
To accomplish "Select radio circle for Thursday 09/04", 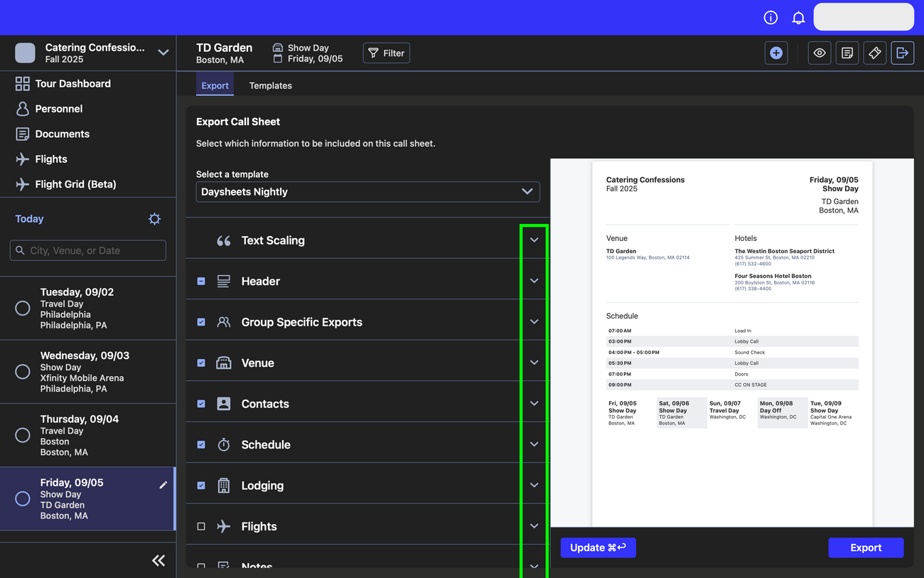I will pyautogui.click(x=23, y=435).
